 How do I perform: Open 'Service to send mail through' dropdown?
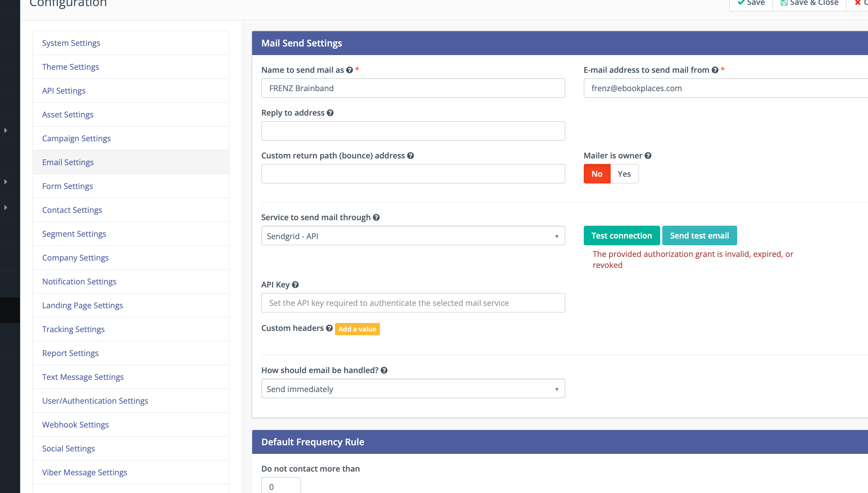tap(413, 236)
